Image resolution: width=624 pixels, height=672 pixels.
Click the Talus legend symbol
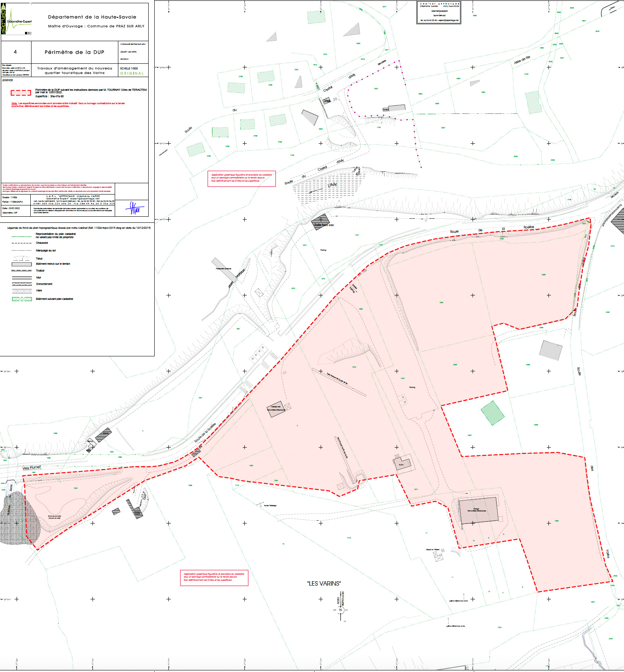(22, 258)
